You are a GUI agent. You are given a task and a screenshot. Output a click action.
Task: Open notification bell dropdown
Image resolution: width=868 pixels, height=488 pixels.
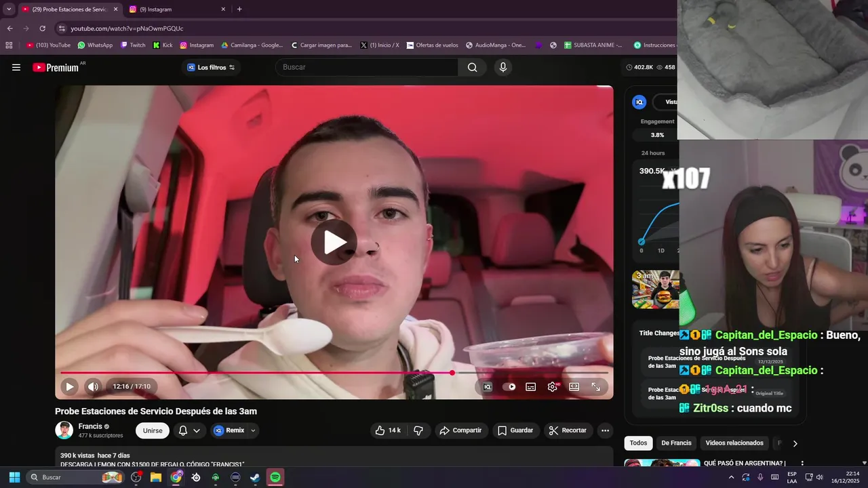pos(189,430)
